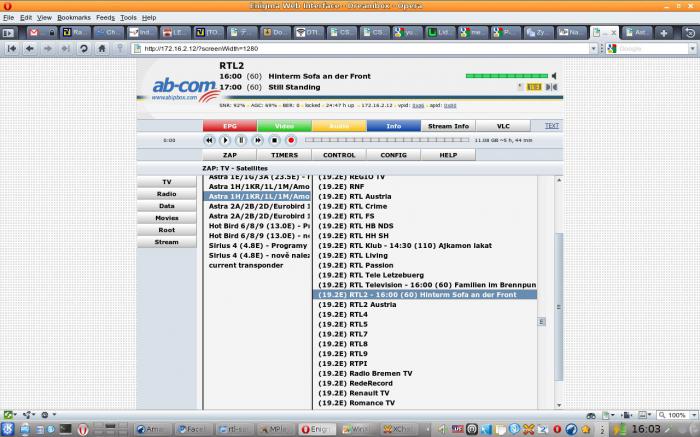
Task: Pause playback with the pause button
Action: point(241,140)
